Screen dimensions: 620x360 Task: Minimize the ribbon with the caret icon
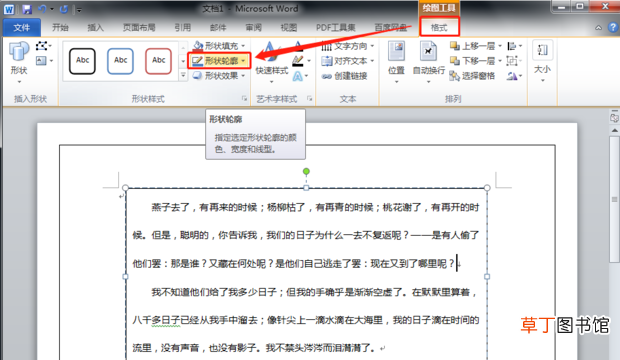(x=598, y=28)
